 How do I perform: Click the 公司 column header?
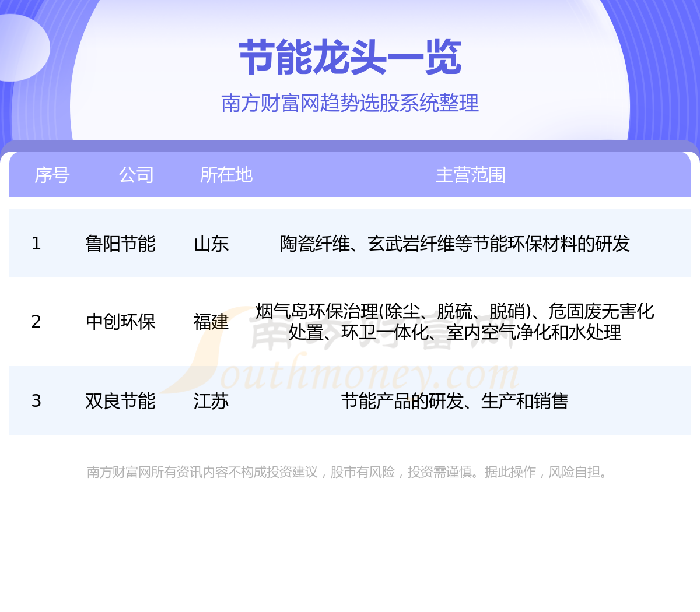click(136, 175)
